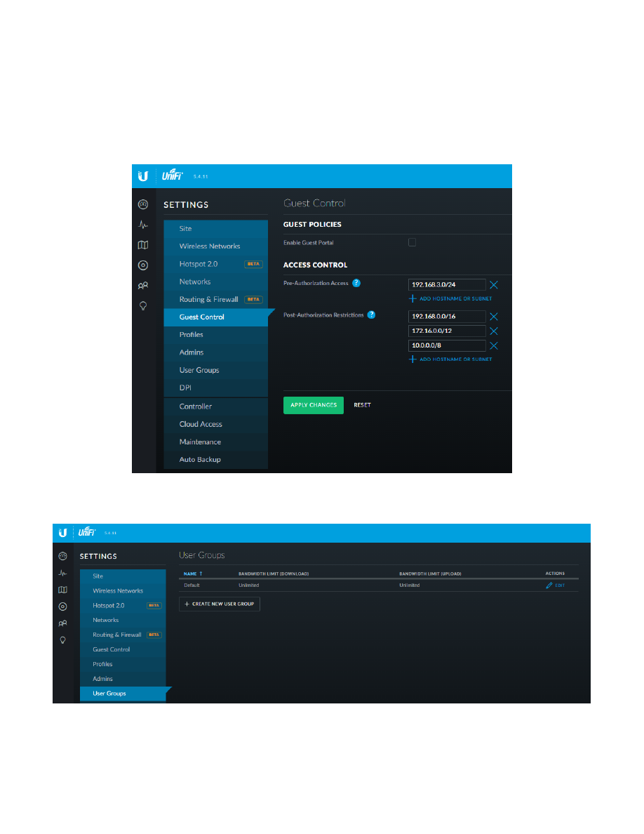This screenshot has width=644, height=834.
Task: Remove the 172.16.0.0/12 restriction entry
Action: 493,331
